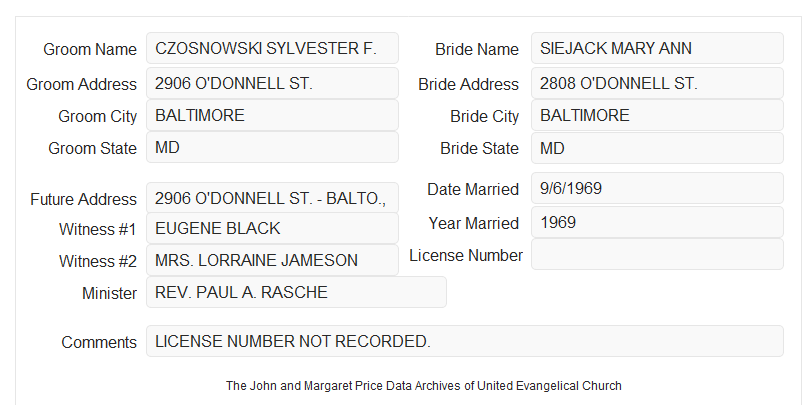The image size is (805, 405).
Task: Click the Year Married field
Action: point(657,222)
